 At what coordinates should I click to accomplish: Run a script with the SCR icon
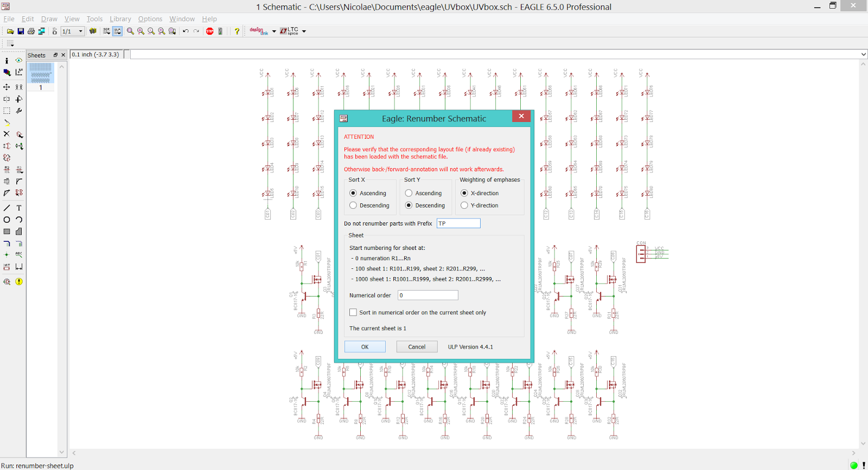[x=106, y=31]
